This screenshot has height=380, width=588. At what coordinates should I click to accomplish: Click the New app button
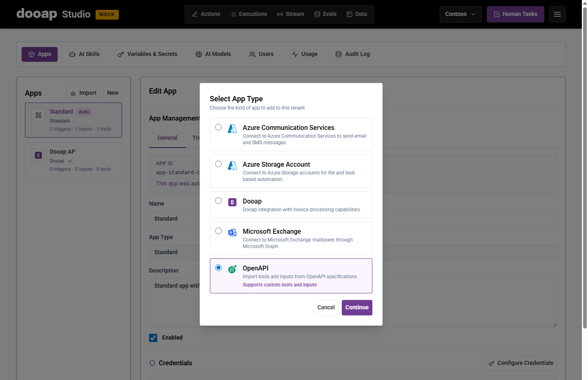tap(113, 93)
